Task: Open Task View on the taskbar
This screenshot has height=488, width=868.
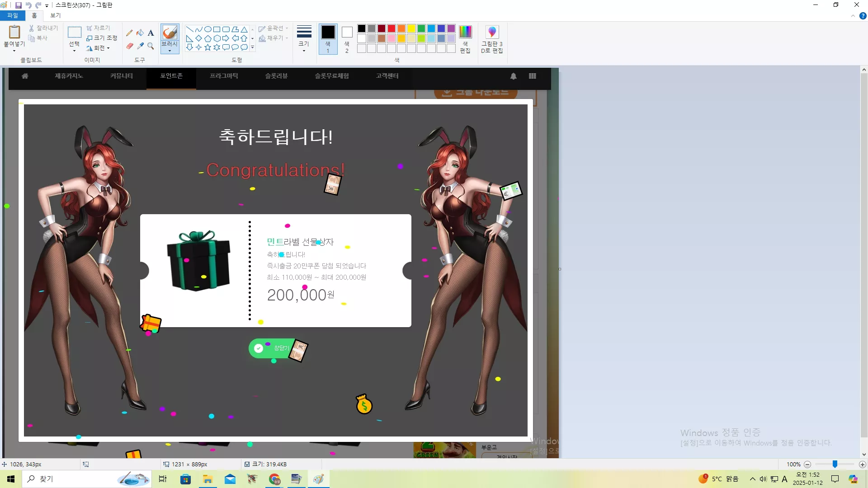Action: click(163, 479)
